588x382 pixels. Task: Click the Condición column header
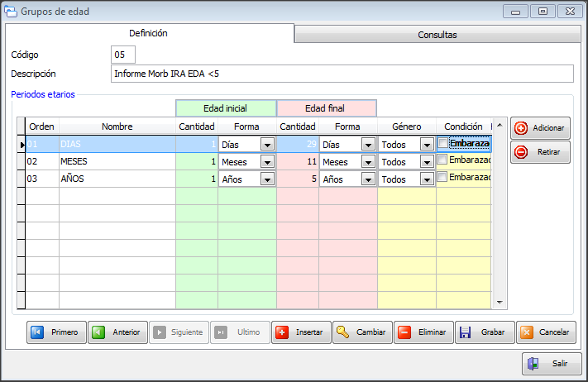tap(463, 127)
